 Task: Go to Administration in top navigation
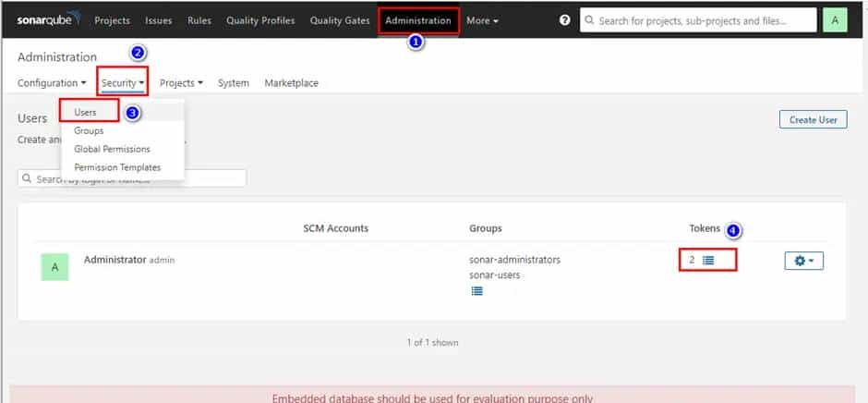[x=418, y=20]
